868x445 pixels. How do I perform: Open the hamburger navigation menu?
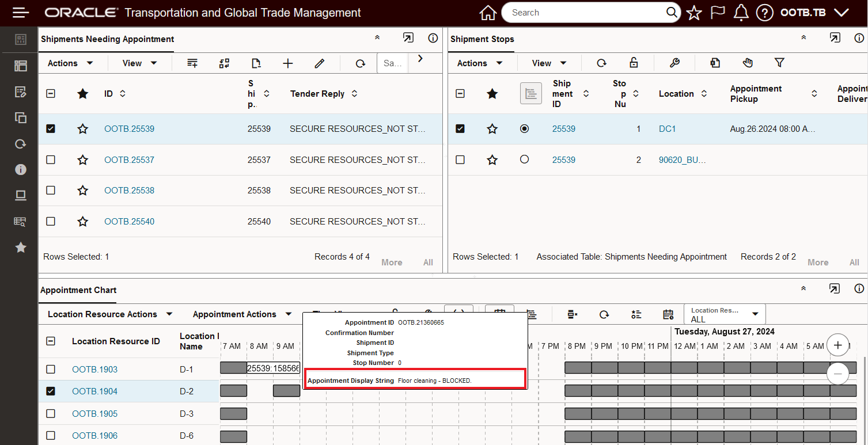(x=21, y=12)
